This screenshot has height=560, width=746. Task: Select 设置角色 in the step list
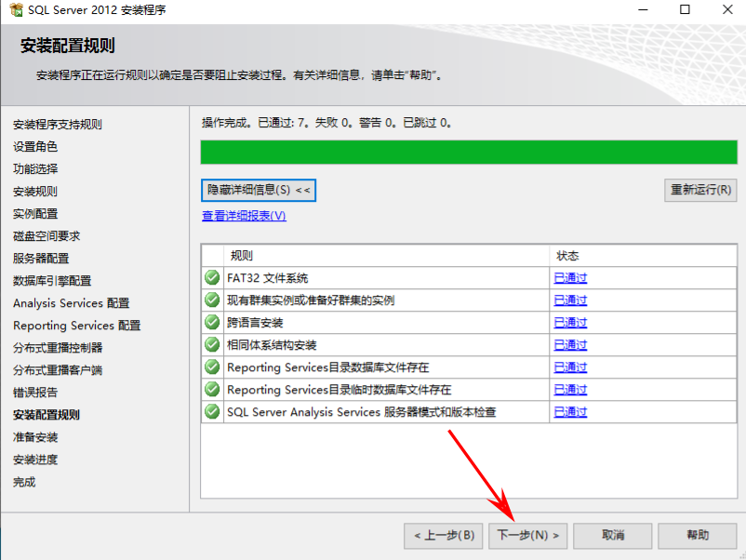[35, 147]
